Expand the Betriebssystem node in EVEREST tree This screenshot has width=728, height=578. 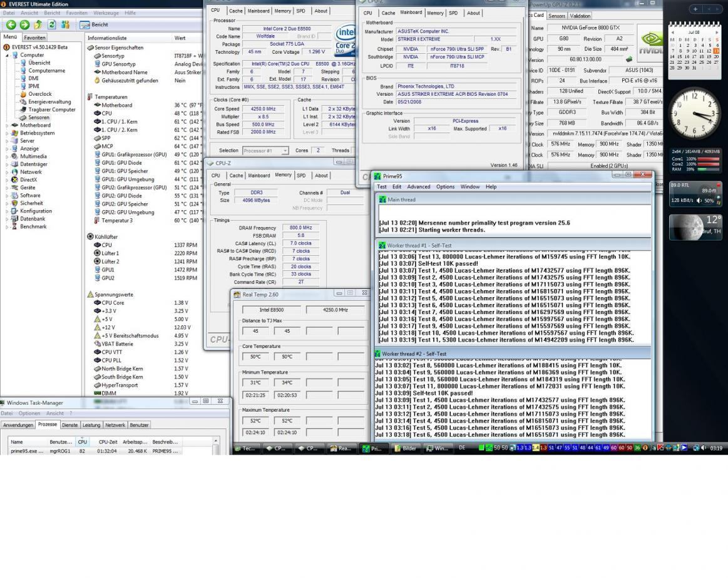pos(7,133)
